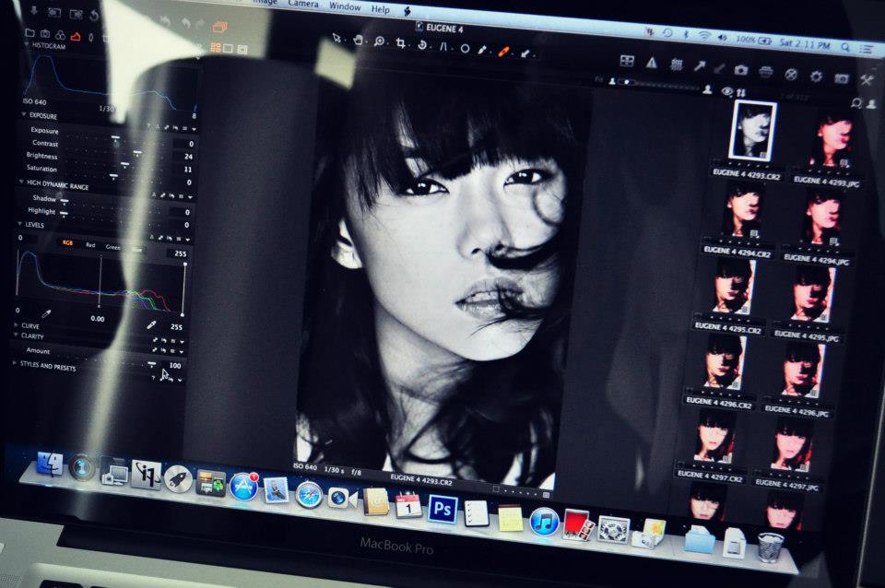This screenshot has width=885, height=588.
Task: Select the Green levels channel tab
Action: [112, 247]
